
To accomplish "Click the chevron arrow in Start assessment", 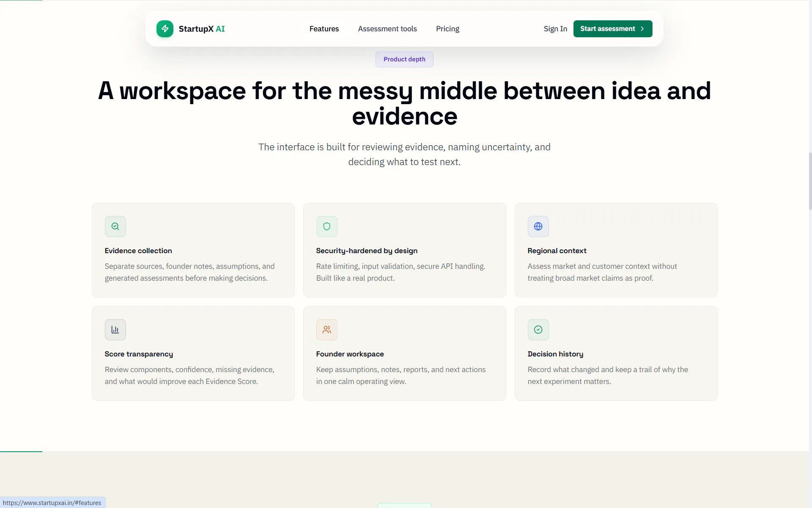I will [642, 29].
